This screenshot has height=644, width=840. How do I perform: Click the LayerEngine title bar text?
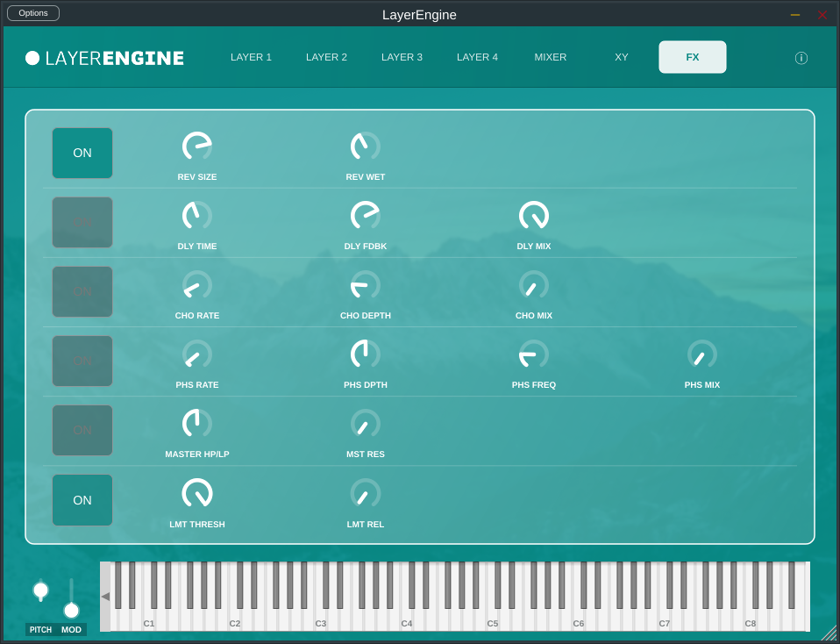coord(419,15)
